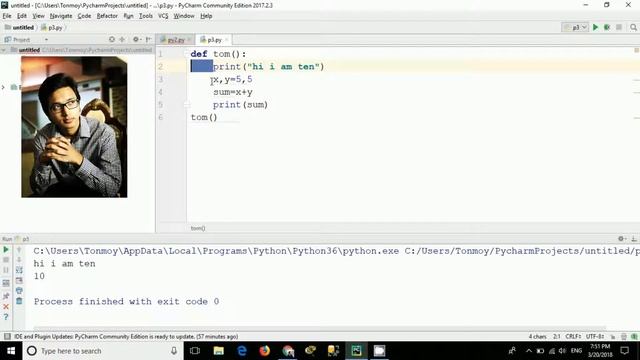Screen dimensions: 640x360
Task: Open the p3 run configuration dropdown
Action: [x=575, y=27]
